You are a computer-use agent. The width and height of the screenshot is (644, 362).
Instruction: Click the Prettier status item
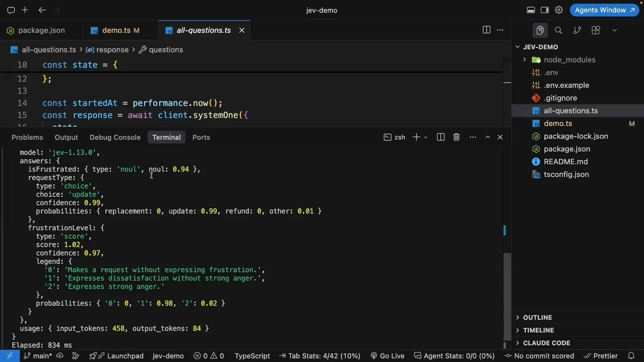tap(601, 356)
